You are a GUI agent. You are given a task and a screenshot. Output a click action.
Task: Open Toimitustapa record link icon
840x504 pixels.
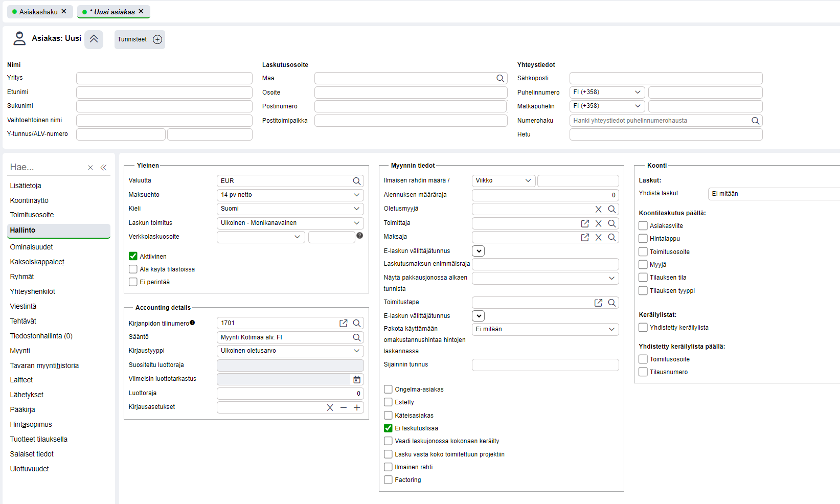click(x=598, y=303)
